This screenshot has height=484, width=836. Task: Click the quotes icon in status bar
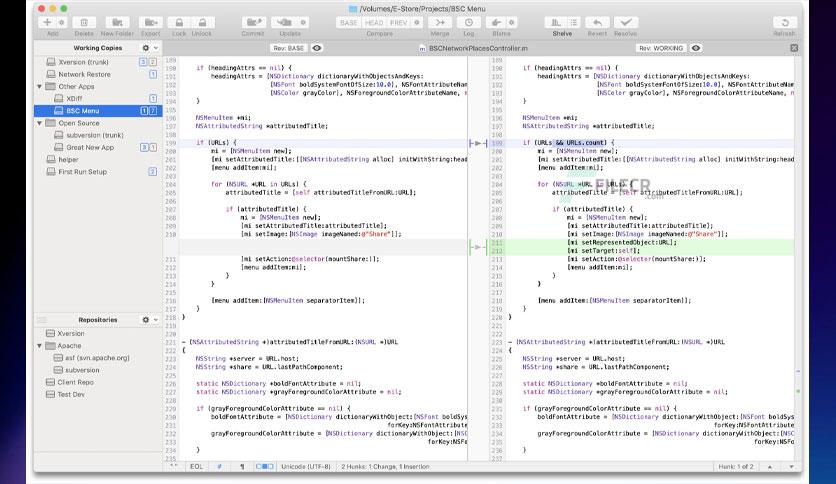point(173,467)
